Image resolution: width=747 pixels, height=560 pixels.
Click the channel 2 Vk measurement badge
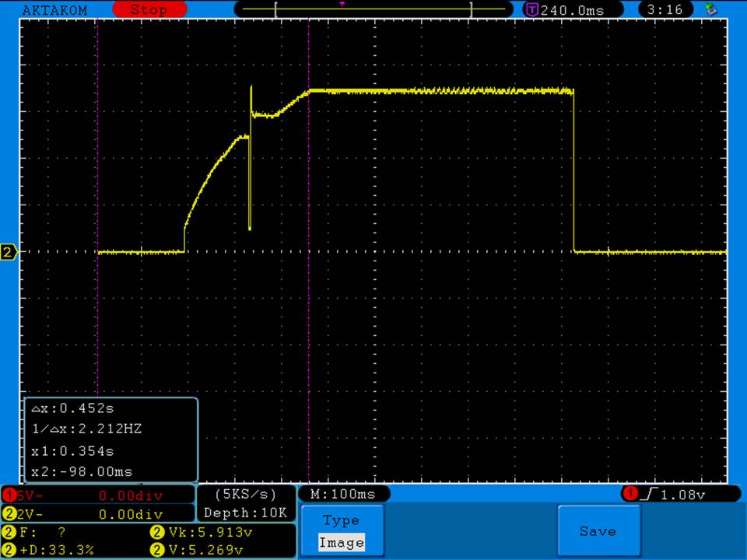[x=156, y=533]
